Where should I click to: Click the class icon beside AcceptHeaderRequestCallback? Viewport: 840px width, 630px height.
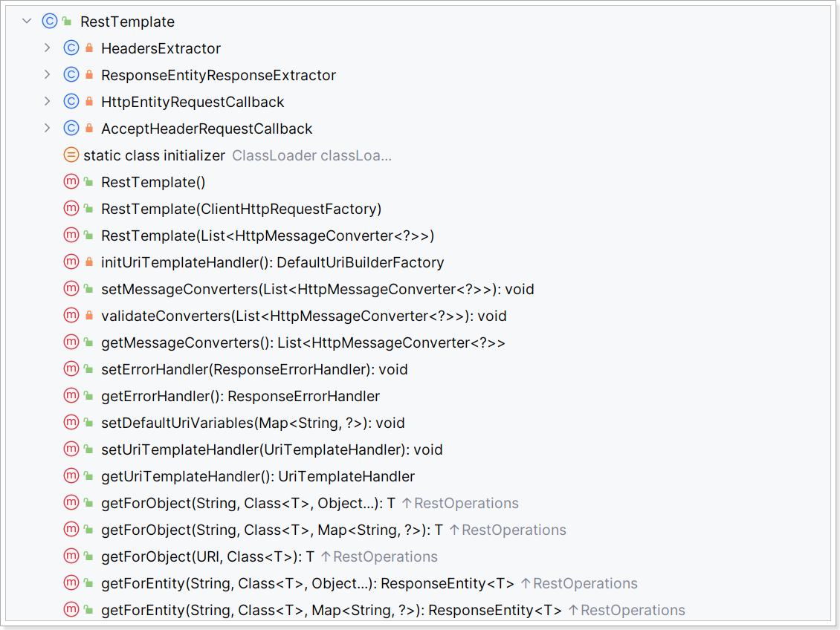(x=71, y=129)
